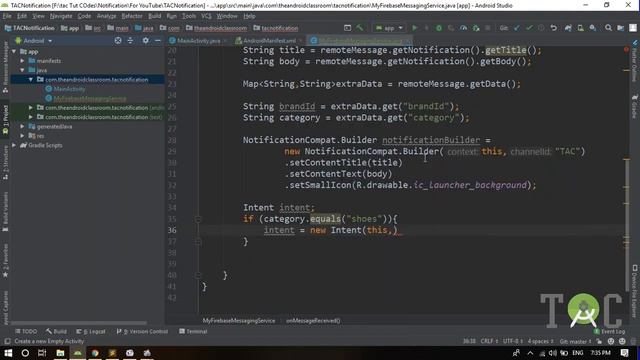This screenshot has width=640, height=360.
Task: Click the Stop app square icon
Action: coord(487,28)
